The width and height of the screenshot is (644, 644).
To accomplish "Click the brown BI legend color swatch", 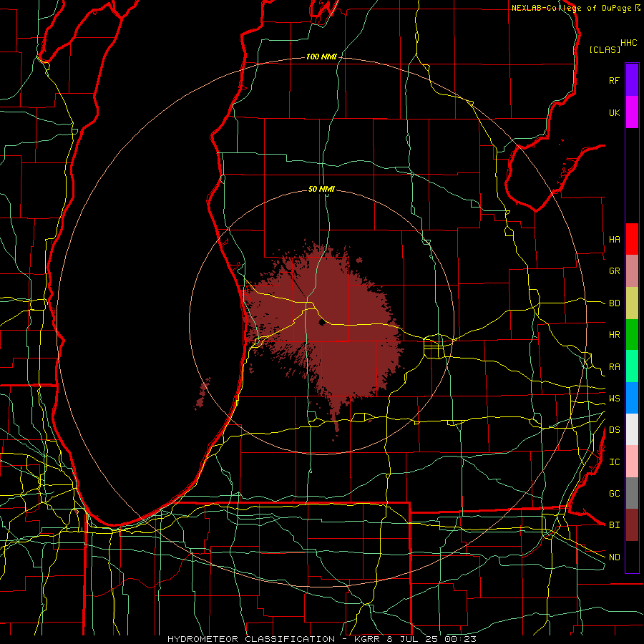I will [632, 525].
